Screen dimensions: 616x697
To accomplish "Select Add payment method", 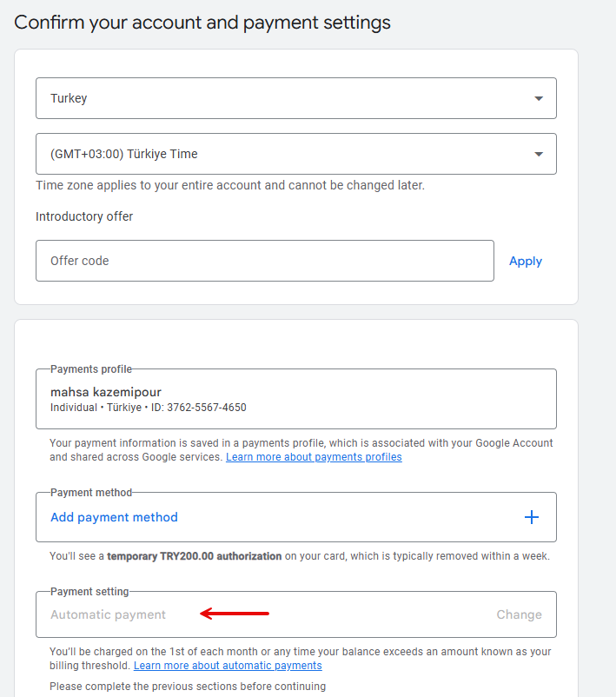I will pos(114,517).
